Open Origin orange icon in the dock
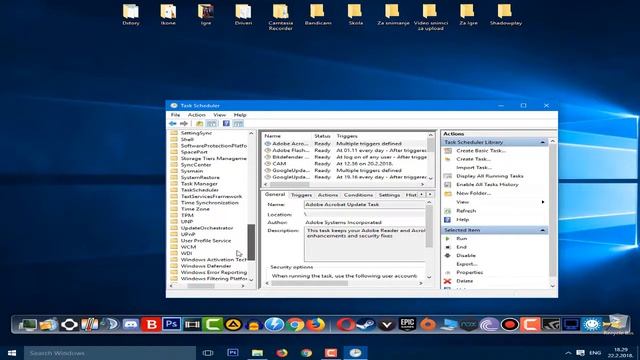 (x=428, y=324)
